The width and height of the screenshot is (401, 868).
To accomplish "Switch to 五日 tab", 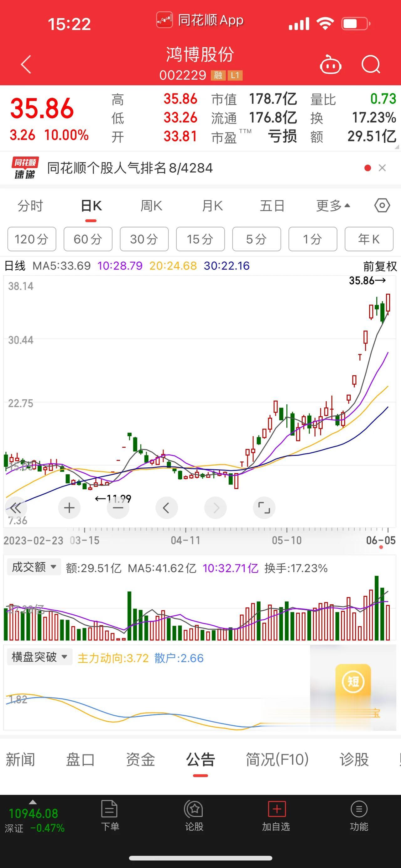I will (272, 206).
